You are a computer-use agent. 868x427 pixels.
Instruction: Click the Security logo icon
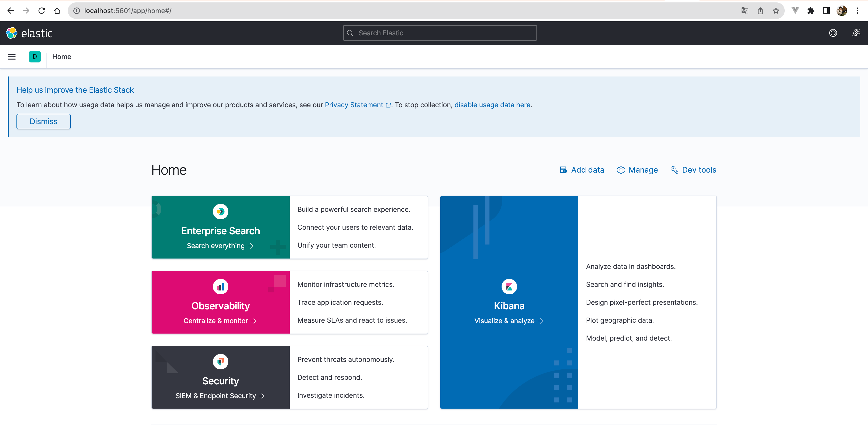tap(220, 362)
